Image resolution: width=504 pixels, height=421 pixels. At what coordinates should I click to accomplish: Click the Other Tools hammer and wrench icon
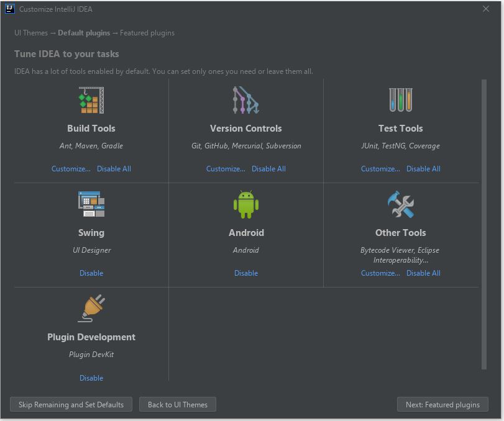coord(400,204)
